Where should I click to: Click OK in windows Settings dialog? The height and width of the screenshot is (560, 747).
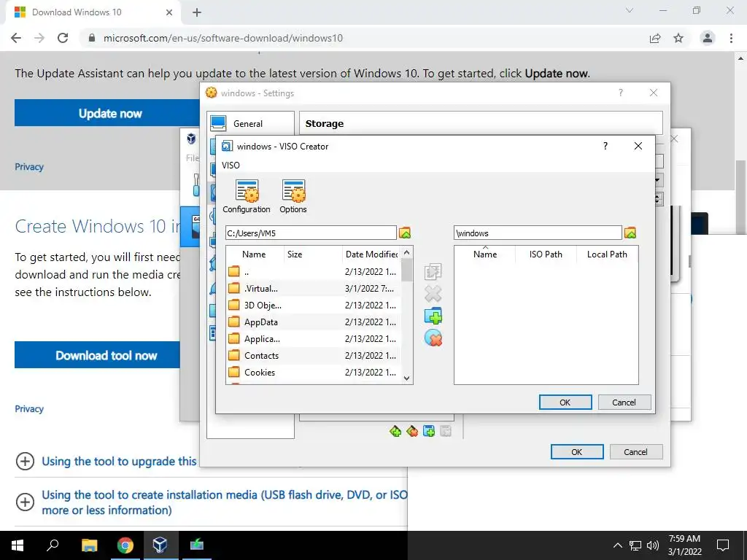tap(577, 452)
